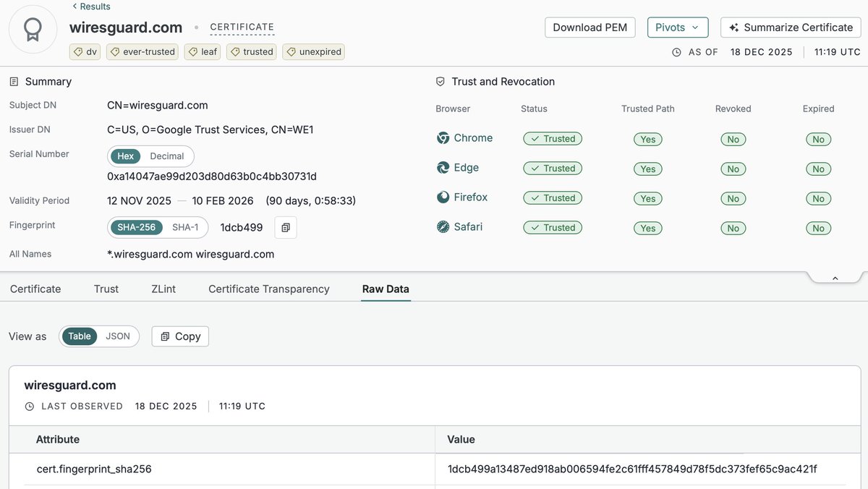Open the Trust tab
This screenshot has width=868, height=489.
coord(106,289)
